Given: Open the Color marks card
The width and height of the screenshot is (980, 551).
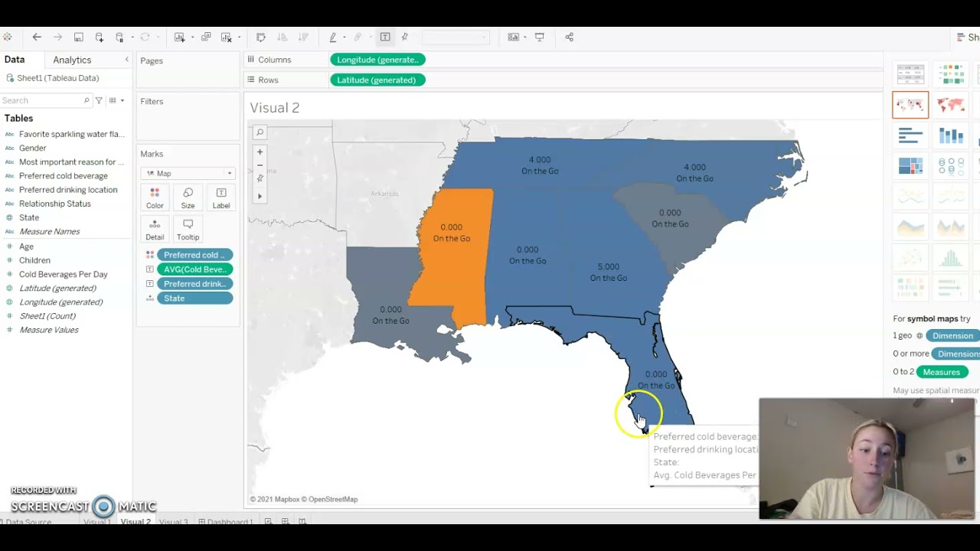Looking at the screenshot, I should [x=155, y=198].
